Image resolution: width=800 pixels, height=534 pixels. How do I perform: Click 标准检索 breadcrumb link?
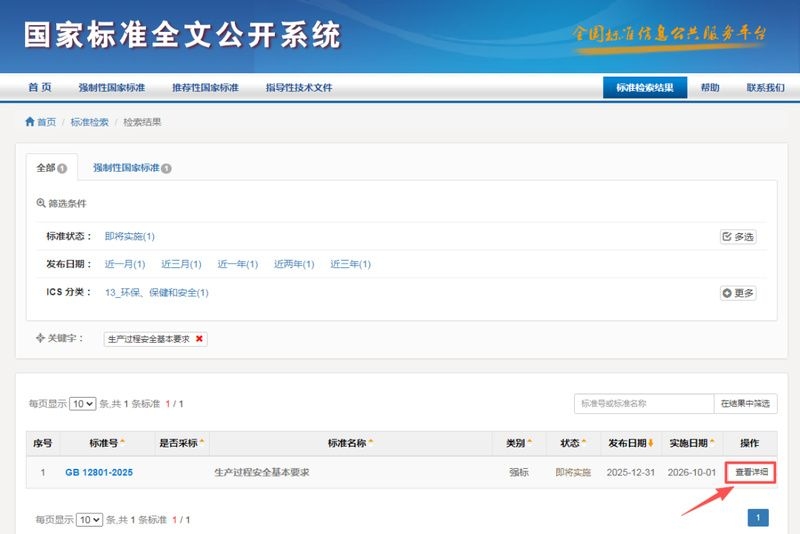[89, 122]
